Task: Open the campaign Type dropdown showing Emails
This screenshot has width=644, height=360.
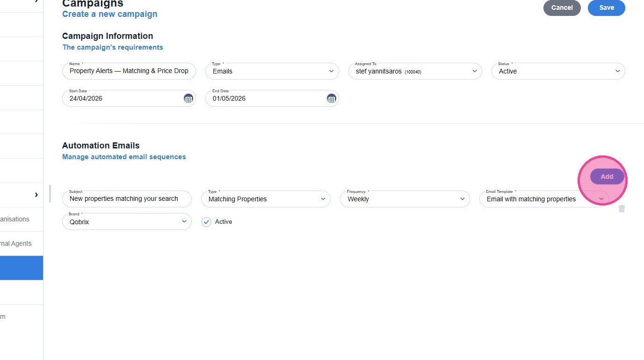Action: pyautogui.click(x=272, y=71)
